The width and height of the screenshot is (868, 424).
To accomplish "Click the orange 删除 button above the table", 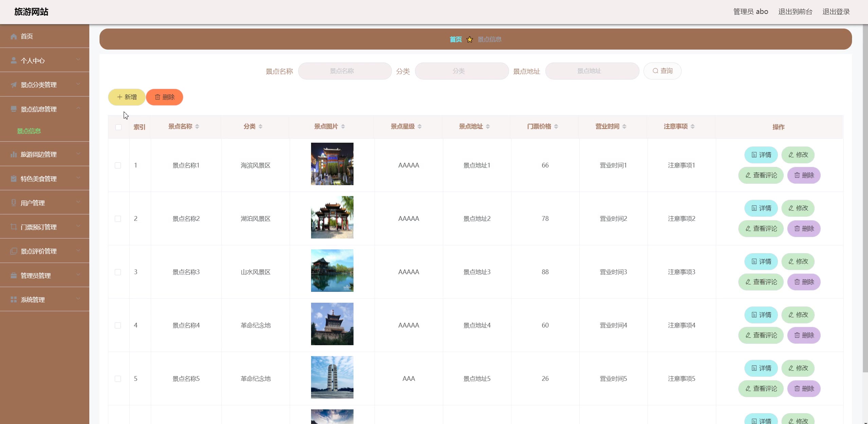I will click(x=165, y=97).
